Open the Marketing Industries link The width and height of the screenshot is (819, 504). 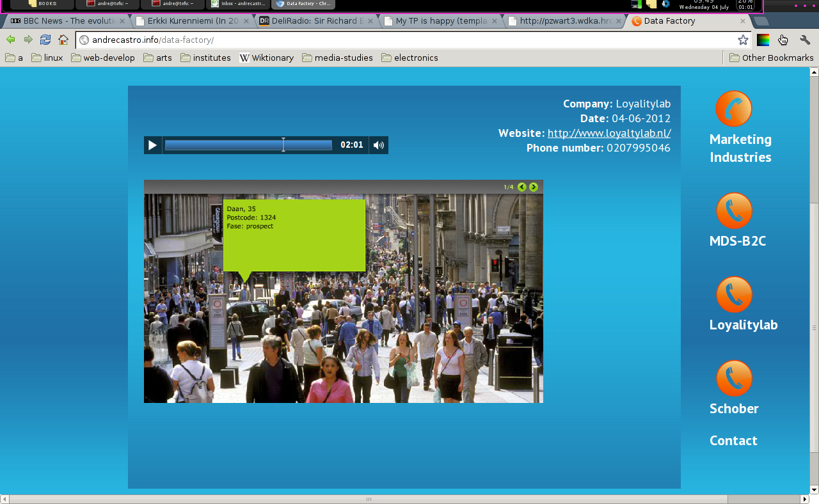coord(740,148)
